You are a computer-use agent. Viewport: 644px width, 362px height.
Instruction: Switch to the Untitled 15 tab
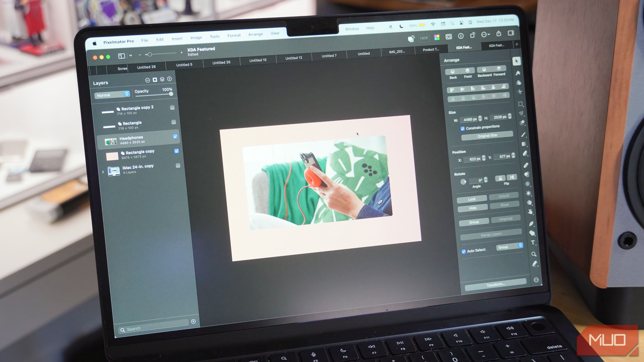point(258,60)
